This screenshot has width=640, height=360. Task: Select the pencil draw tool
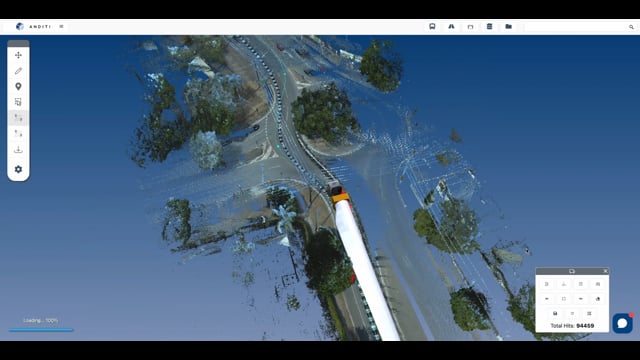pos(18,71)
